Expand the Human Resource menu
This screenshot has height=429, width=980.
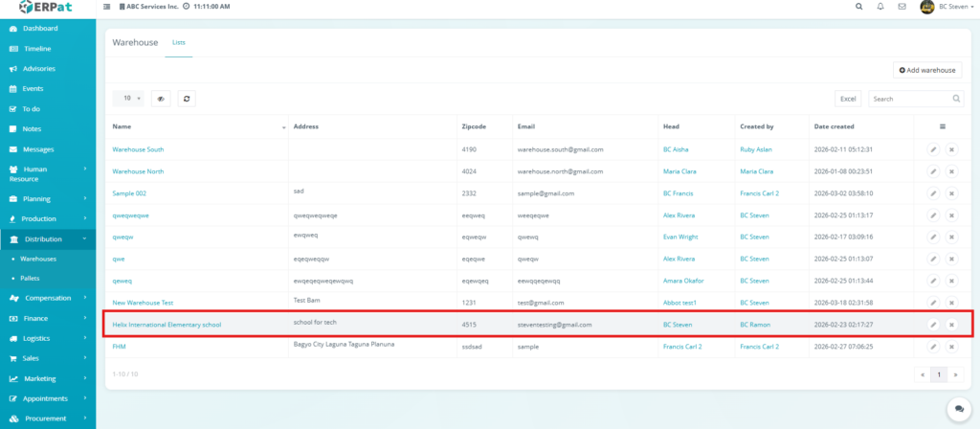[48, 174]
